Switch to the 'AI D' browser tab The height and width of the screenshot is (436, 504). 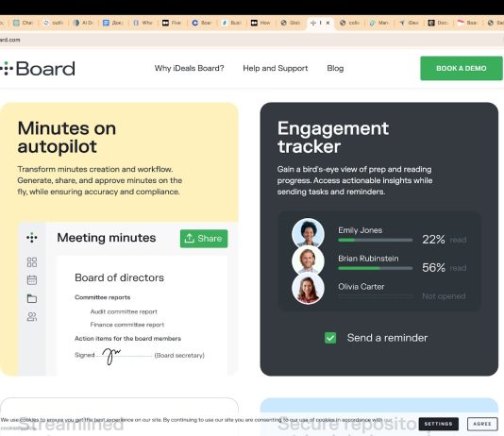(x=83, y=23)
